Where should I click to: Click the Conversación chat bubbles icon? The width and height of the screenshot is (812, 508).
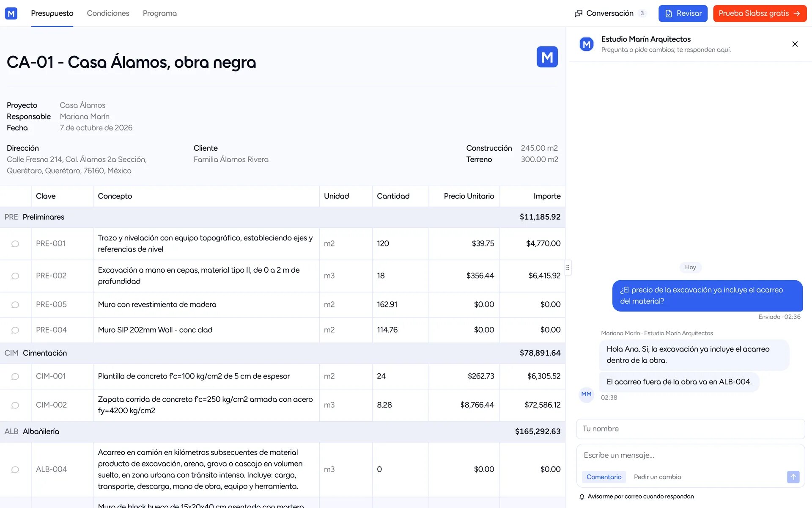click(579, 14)
